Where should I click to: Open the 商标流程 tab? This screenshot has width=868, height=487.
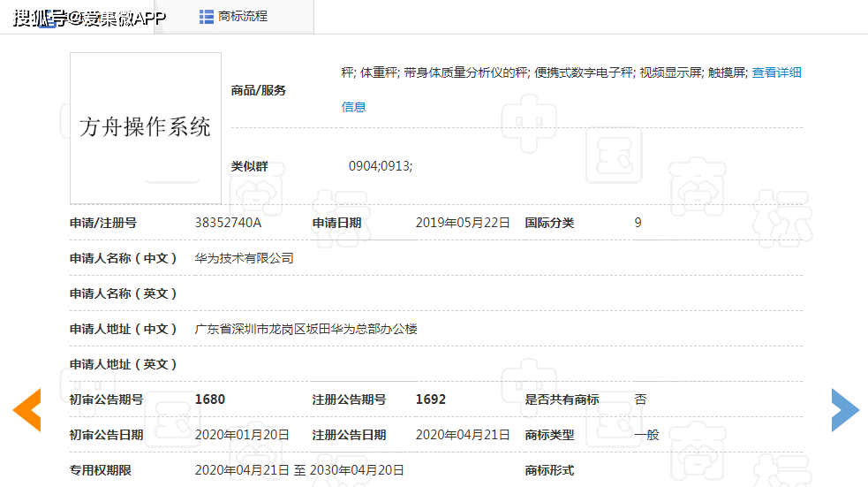point(235,17)
